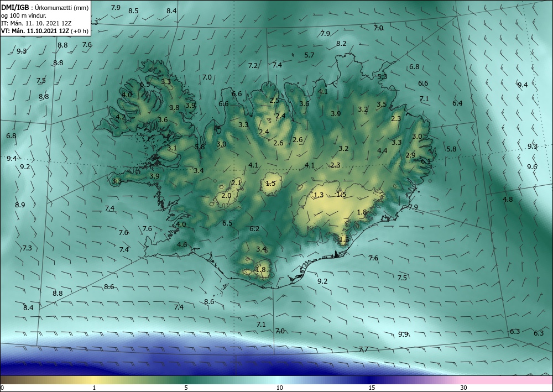Click the 1.6 value on the map
Viewport: 553px width, 392px height.
pos(344,240)
